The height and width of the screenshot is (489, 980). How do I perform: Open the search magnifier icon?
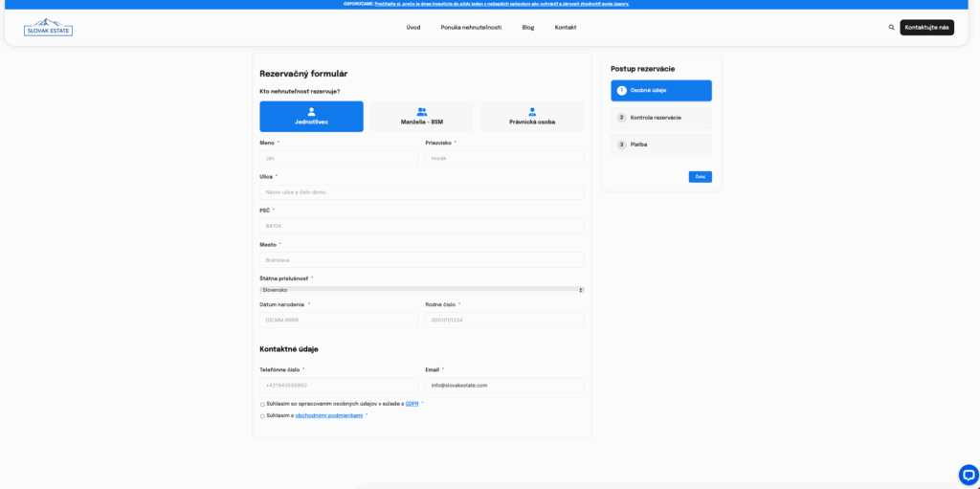tap(892, 28)
